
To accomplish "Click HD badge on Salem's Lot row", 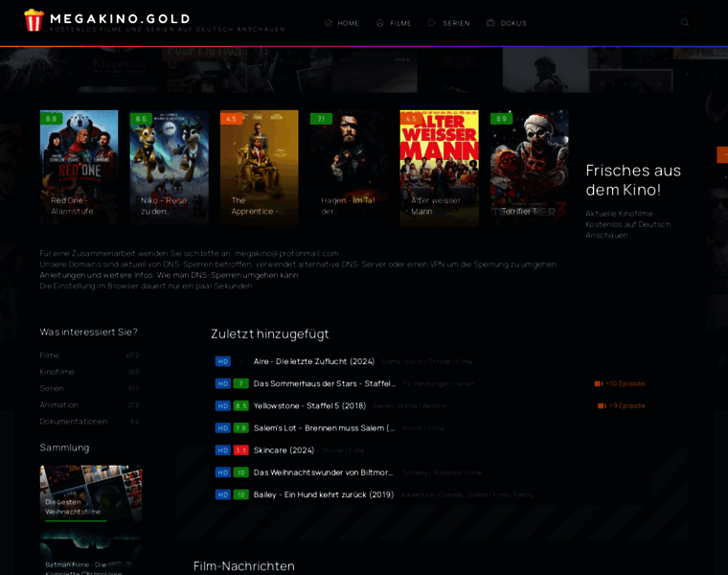I will tap(223, 428).
